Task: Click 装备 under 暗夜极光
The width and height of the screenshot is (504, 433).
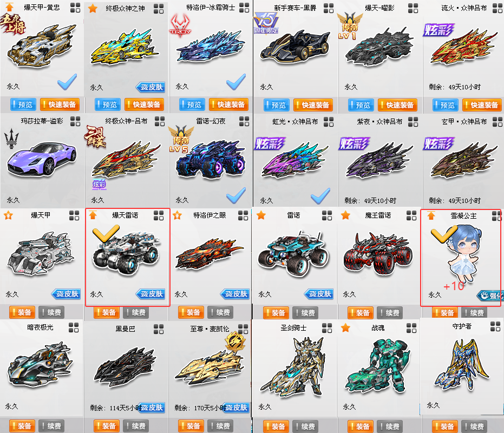Action: 22,426
